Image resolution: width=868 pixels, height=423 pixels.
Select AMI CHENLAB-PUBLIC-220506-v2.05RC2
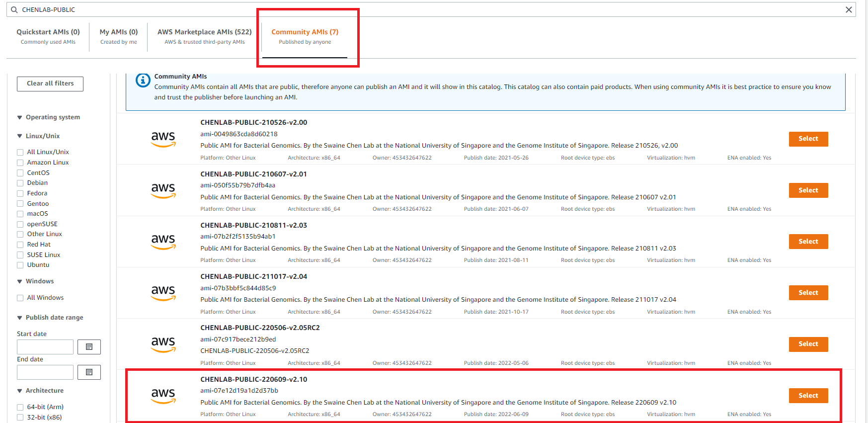point(808,344)
